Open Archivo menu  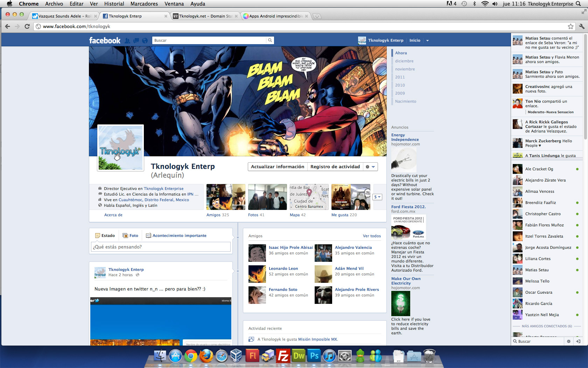coord(54,4)
